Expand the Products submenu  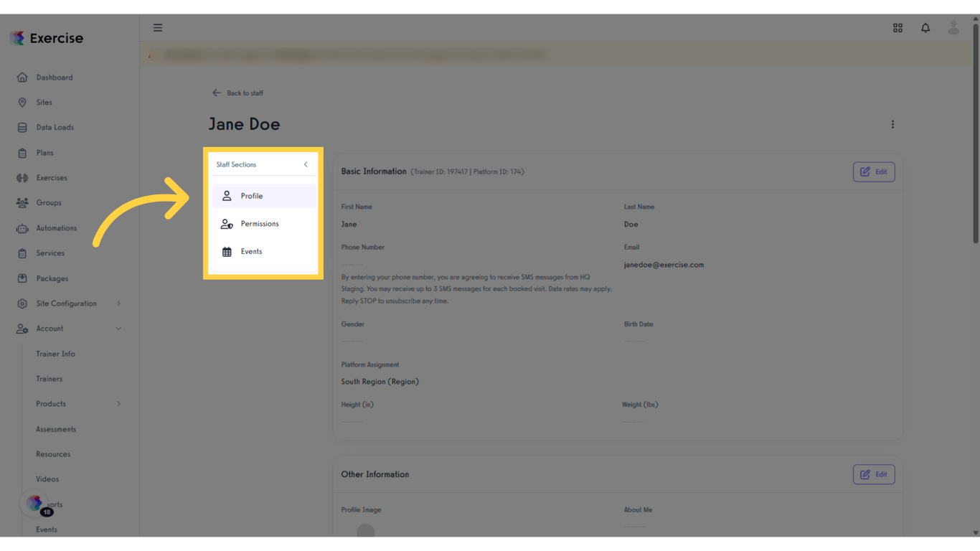pos(118,404)
